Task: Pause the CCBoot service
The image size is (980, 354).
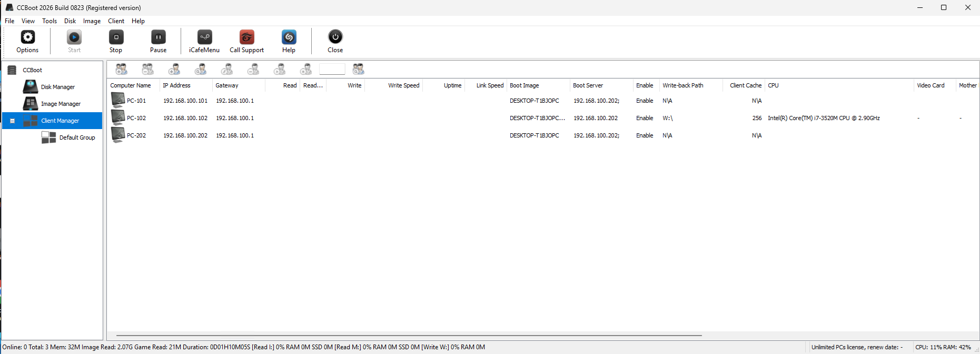Action: (x=158, y=41)
